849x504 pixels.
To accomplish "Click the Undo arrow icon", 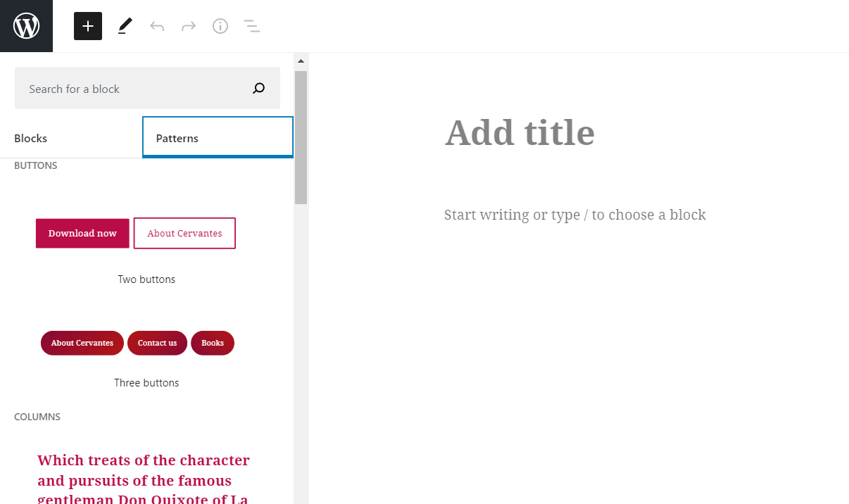I will pos(157,27).
